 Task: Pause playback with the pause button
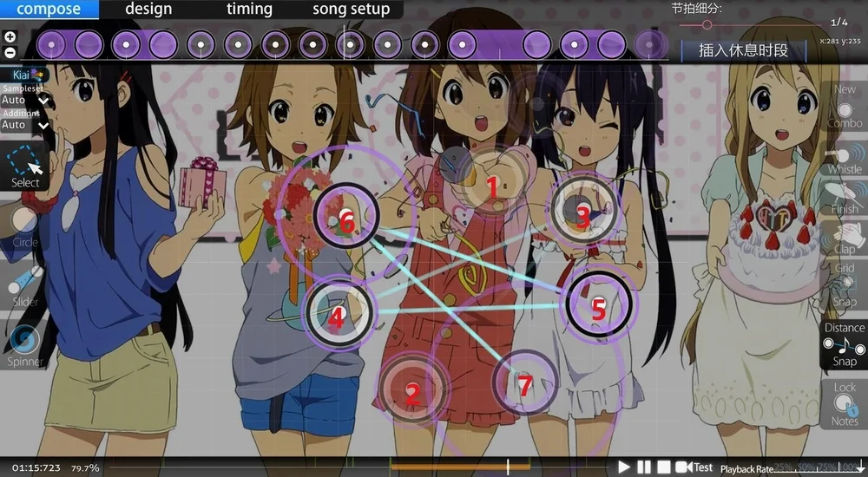tap(644, 467)
